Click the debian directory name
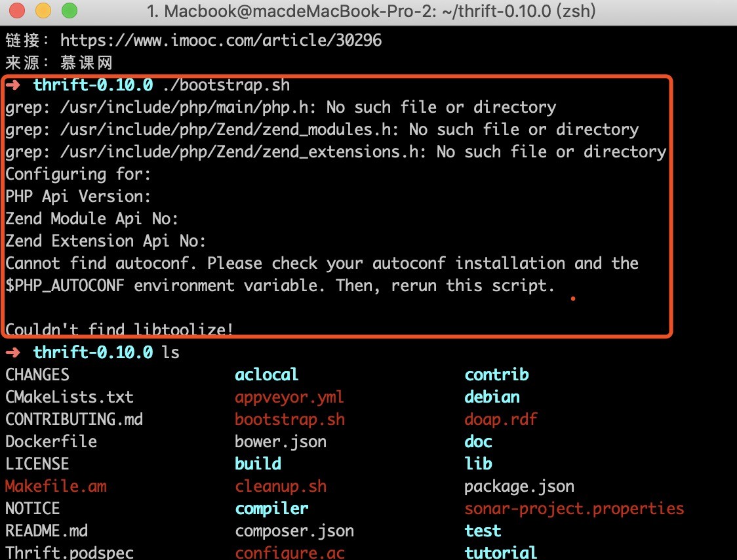Image resolution: width=737 pixels, height=560 pixels. [x=492, y=397]
